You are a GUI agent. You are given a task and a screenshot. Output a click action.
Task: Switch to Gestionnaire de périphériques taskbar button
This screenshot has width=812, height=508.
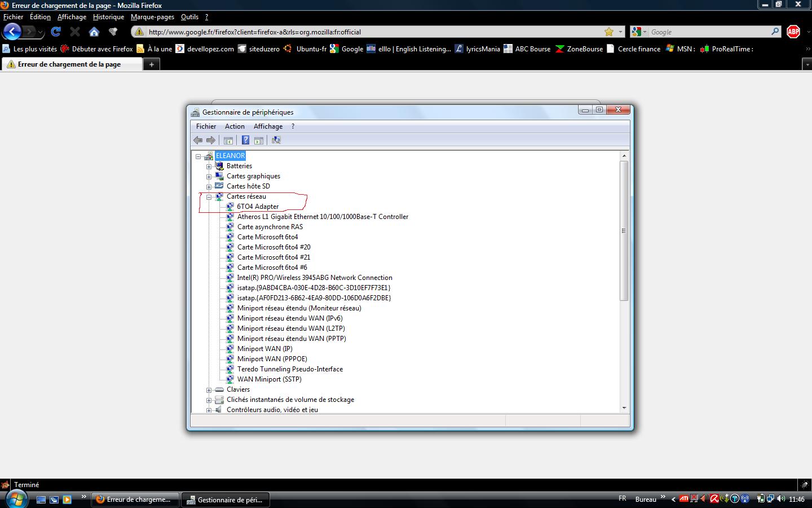[x=226, y=500]
